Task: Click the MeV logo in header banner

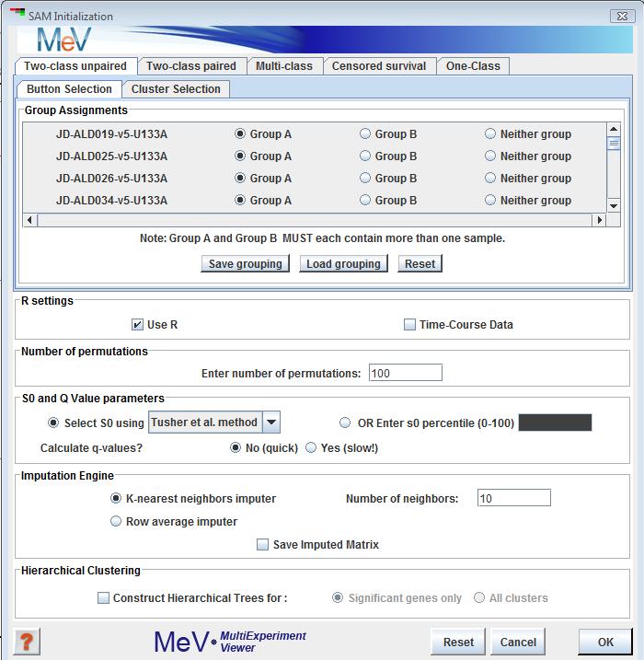Action: point(64,40)
